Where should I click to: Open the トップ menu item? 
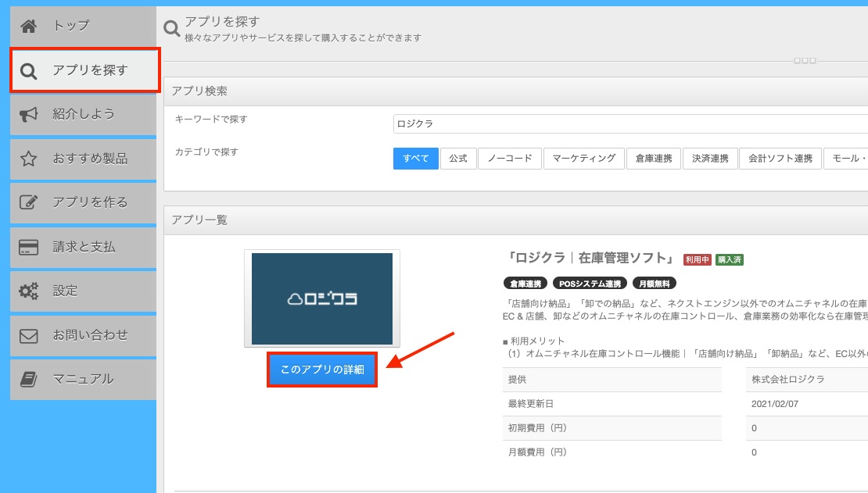83,26
